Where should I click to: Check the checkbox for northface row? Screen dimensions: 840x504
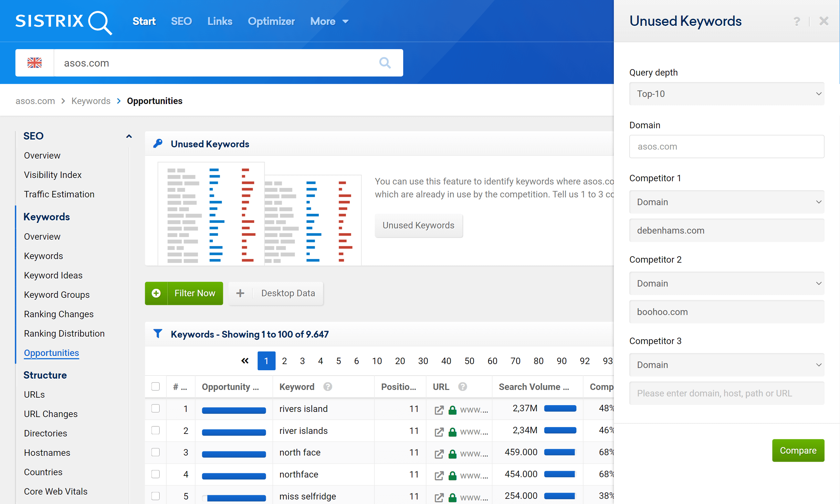[155, 474]
